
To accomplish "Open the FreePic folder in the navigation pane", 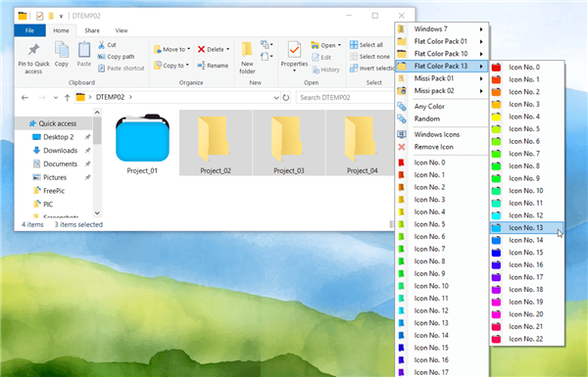I will pyautogui.click(x=54, y=191).
